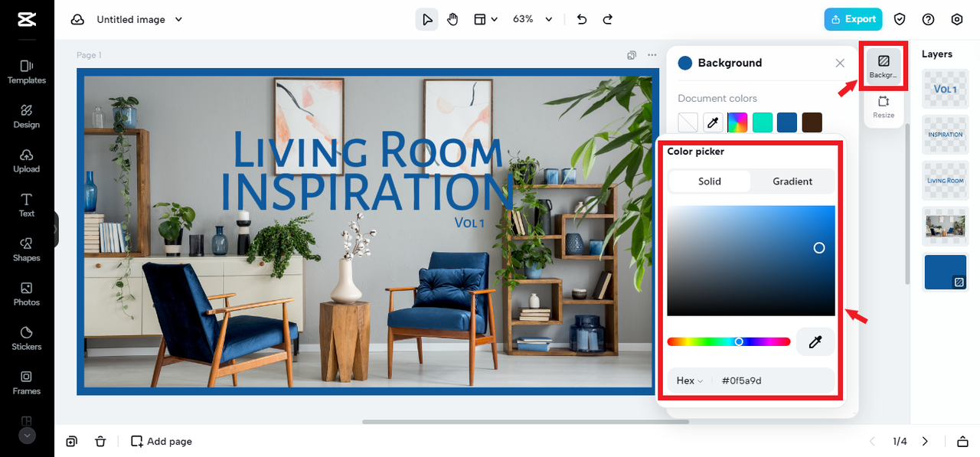Switch to the Gradient color tab
Image resolution: width=980 pixels, height=457 pixels.
tap(792, 181)
